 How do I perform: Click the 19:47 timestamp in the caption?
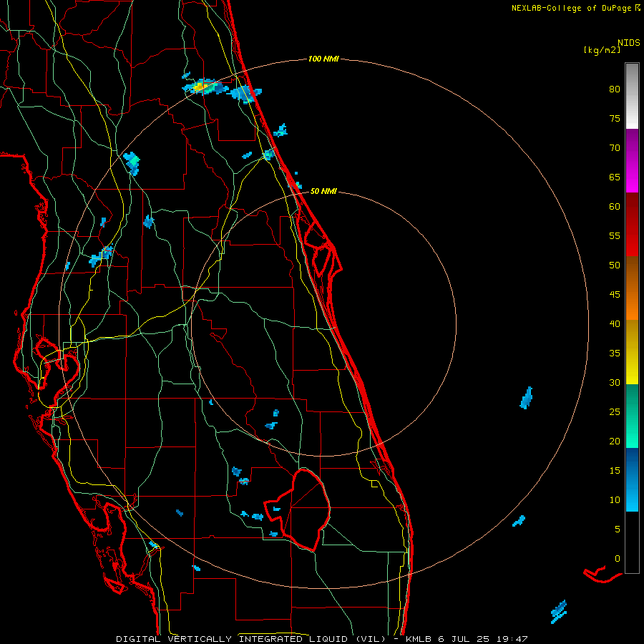click(513, 639)
